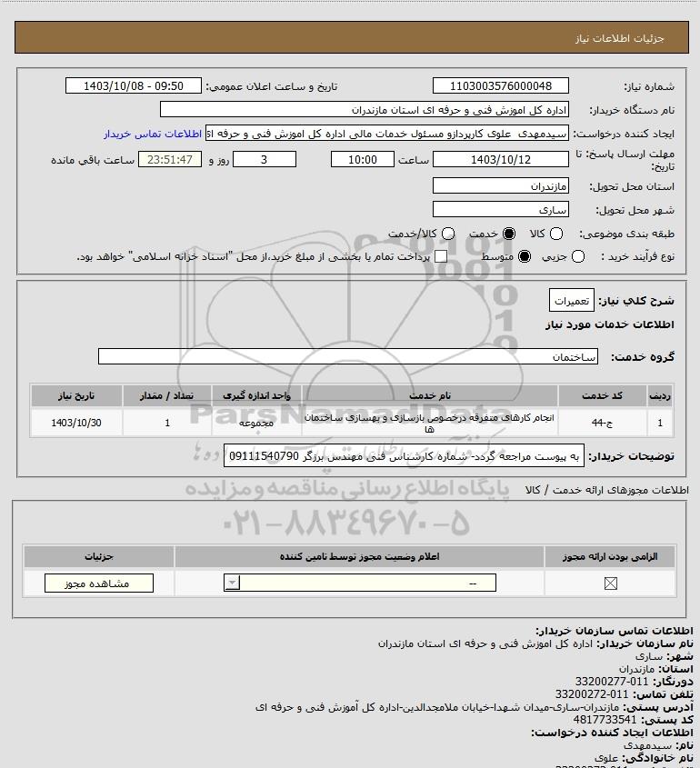Click the buyer notes field with phone 09111540790
This screenshot has height=768, width=700.
tap(405, 456)
